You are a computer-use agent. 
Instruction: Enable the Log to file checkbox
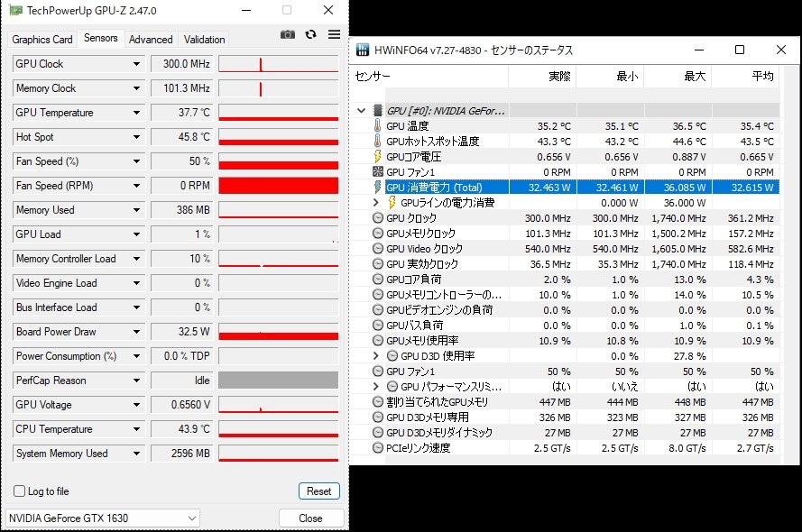[x=20, y=491]
